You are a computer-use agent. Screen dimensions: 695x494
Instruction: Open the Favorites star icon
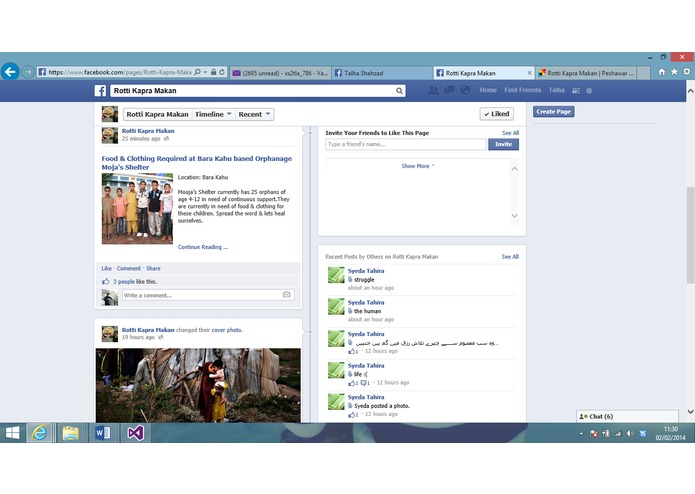point(674,72)
